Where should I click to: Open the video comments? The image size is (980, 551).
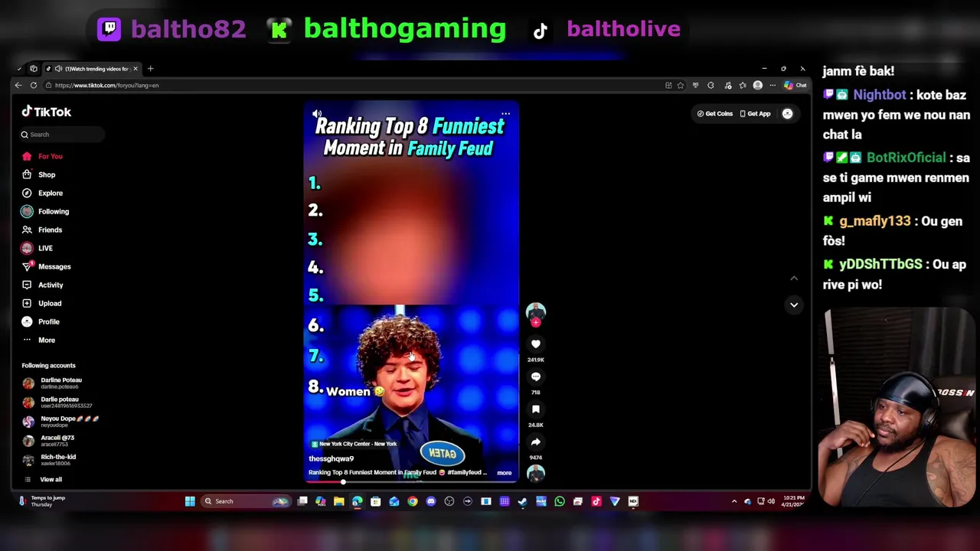coord(536,377)
